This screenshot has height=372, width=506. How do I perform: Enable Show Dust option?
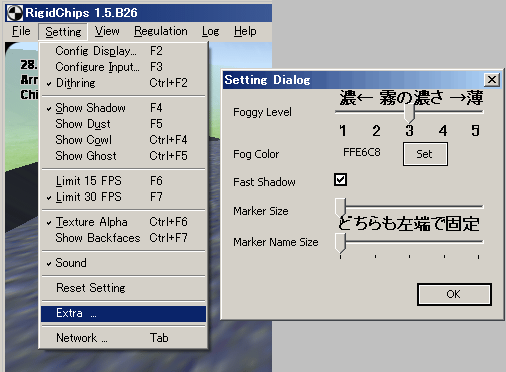pos(123,124)
